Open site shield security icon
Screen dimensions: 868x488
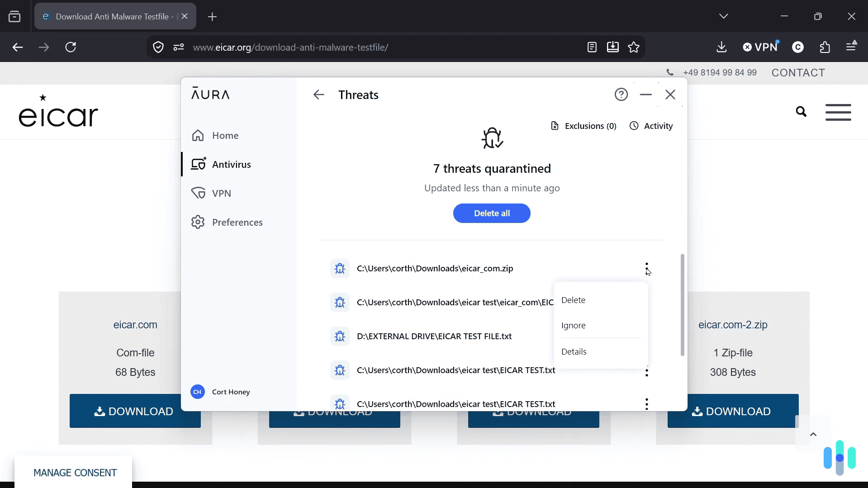pyautogui.click(x=158, y=47)
